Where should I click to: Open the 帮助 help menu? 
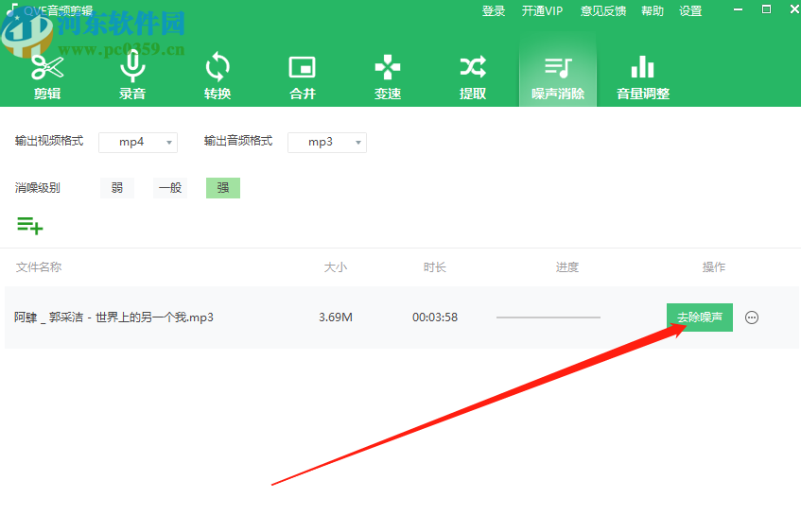pyautogui.click(x=653, y=11)
